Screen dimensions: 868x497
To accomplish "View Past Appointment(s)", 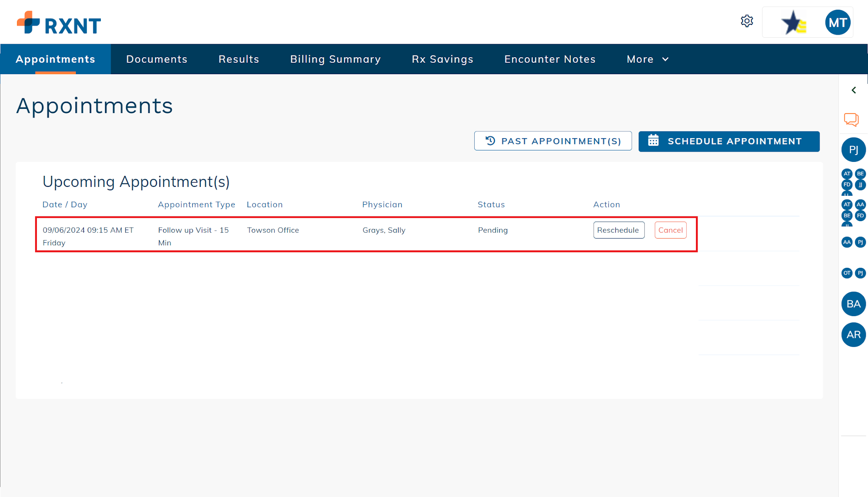I will tap(553, 141).
